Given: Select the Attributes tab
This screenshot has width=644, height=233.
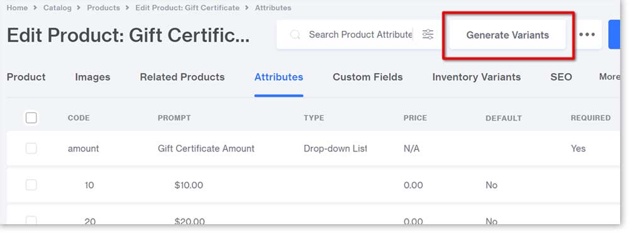Looking at the screenshot, I should [x=279, y=77].
